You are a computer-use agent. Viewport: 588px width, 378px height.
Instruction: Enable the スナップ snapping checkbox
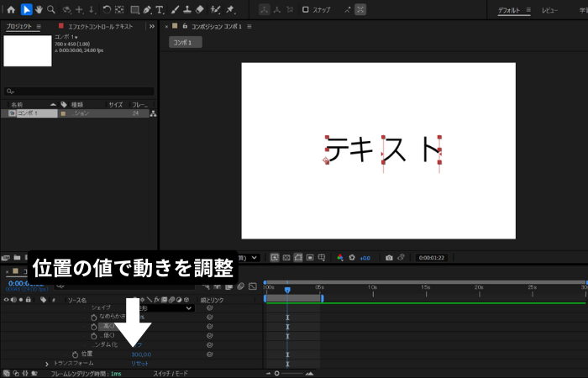306,10
